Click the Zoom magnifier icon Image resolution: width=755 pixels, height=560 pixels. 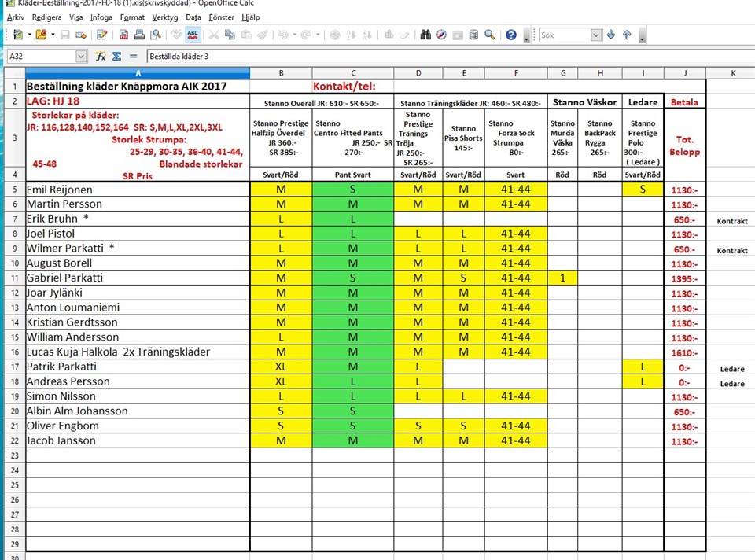pyautogui.click(x=490, y=35)
